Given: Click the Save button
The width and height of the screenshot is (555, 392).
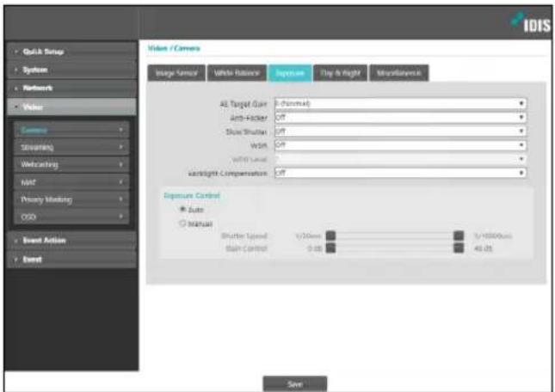Looking at the screenshot, I should pyautogui.click(x=295, y=384).
